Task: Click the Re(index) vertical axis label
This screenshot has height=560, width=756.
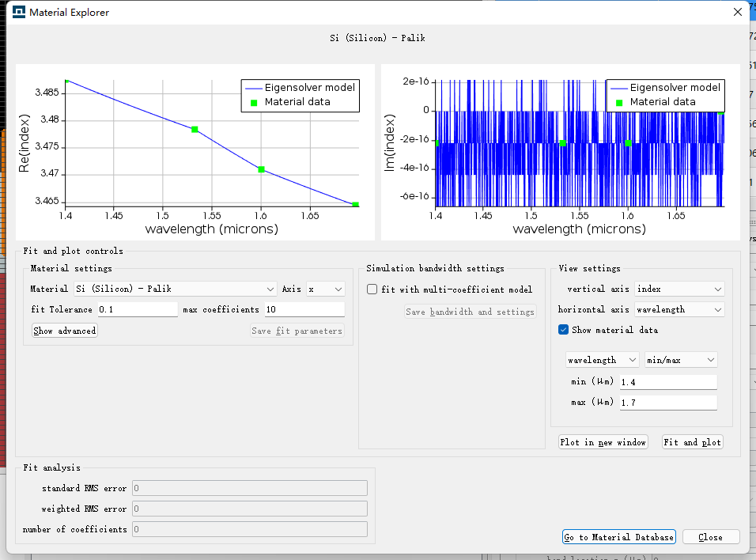Action: point(24,143)
